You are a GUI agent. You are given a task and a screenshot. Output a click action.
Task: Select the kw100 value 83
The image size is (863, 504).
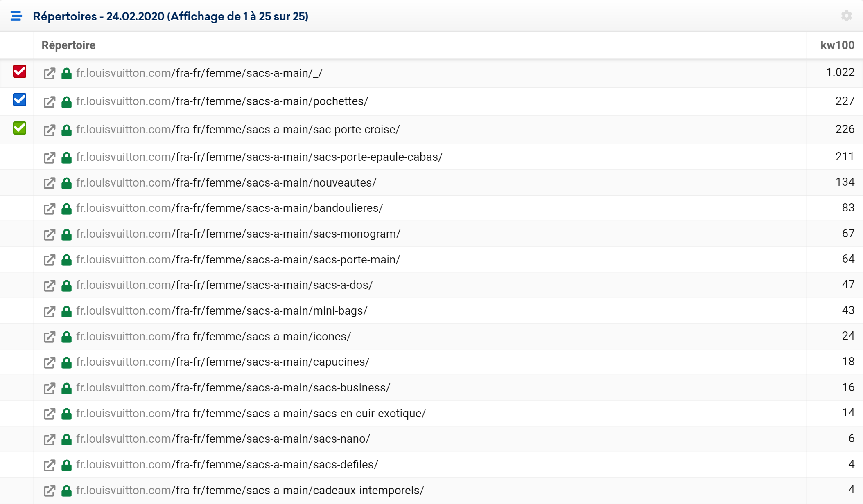(x=848, y=208)
